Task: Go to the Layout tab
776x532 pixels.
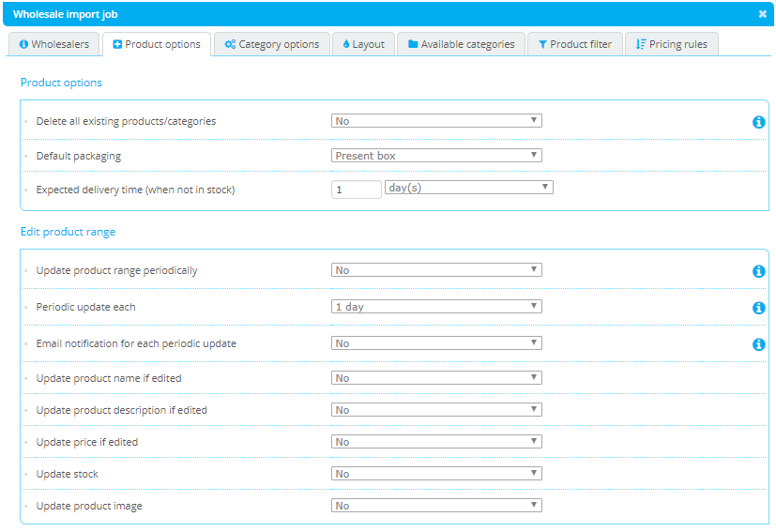Action: 363,44
